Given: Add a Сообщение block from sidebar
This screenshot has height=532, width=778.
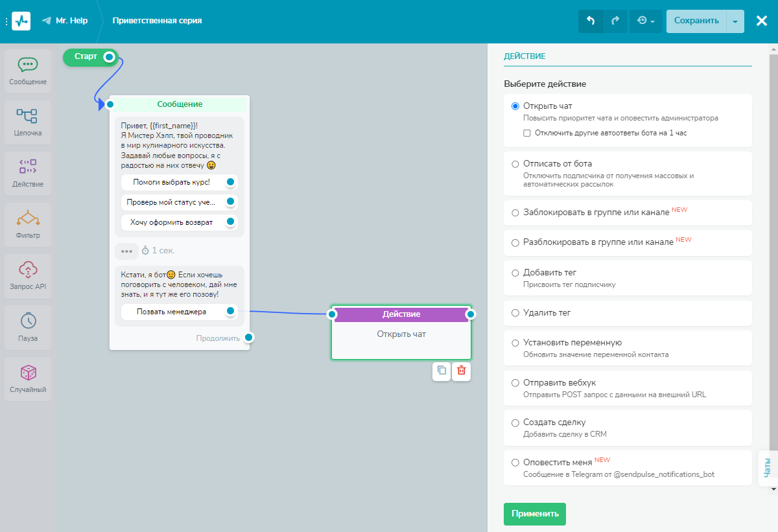Looking at the screenshot, I should 28,71.
